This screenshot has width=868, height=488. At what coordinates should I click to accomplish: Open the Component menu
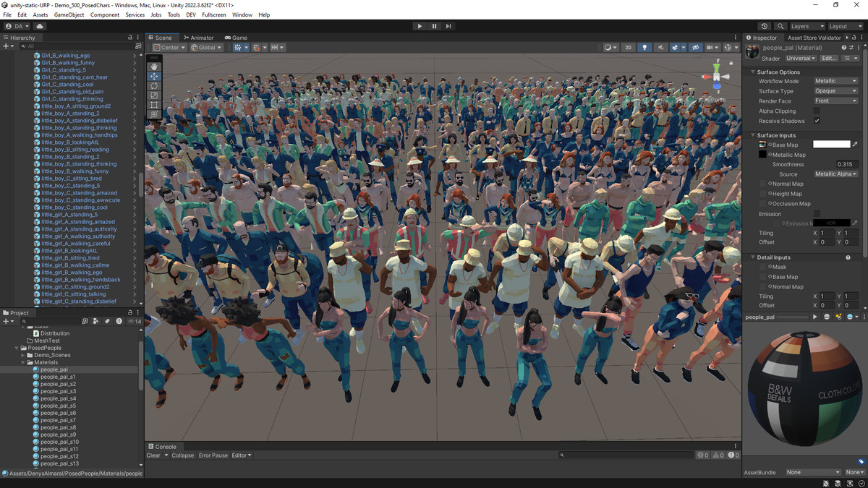(105, 14)
